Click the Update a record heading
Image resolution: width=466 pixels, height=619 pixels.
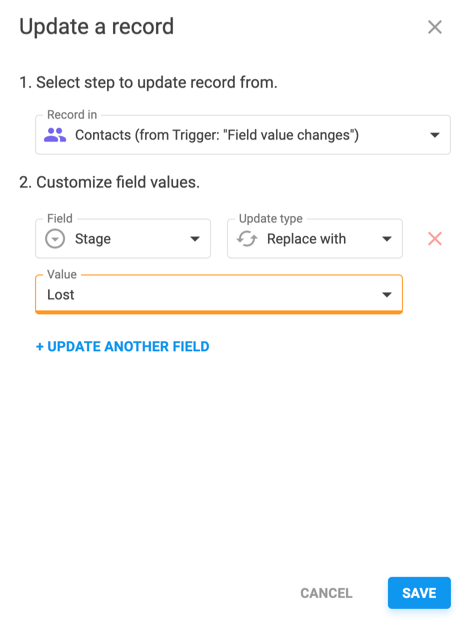tap(97, 27)
